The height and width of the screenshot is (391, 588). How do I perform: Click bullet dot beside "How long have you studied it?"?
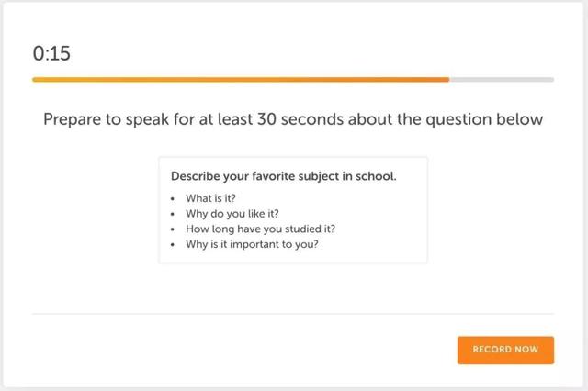[173, 230]
